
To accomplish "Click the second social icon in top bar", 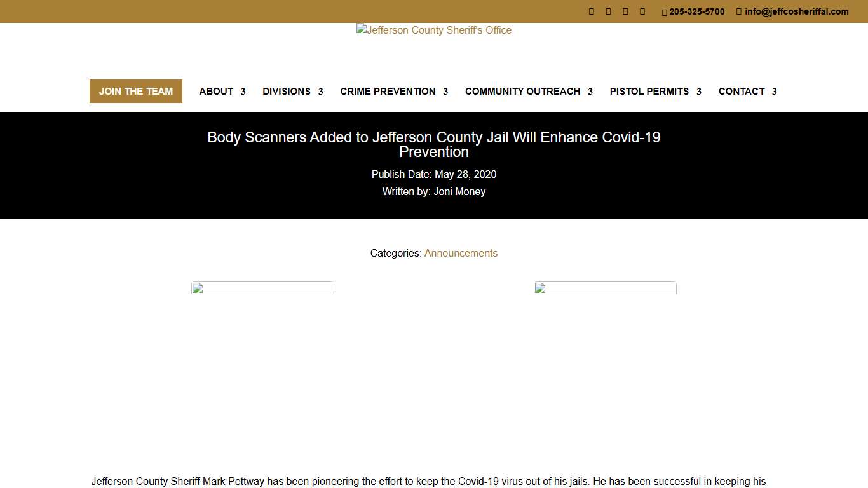I will tap(609, 11).
